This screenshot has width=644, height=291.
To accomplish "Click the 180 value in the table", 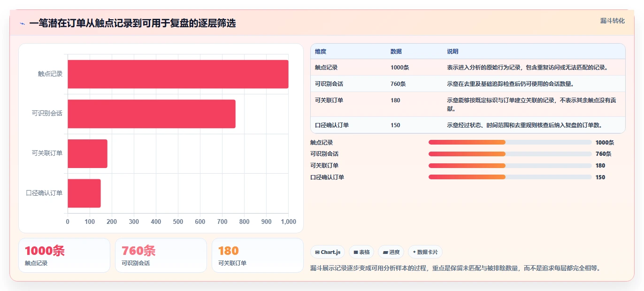I will pyautogui.click(x=395, y=100).
